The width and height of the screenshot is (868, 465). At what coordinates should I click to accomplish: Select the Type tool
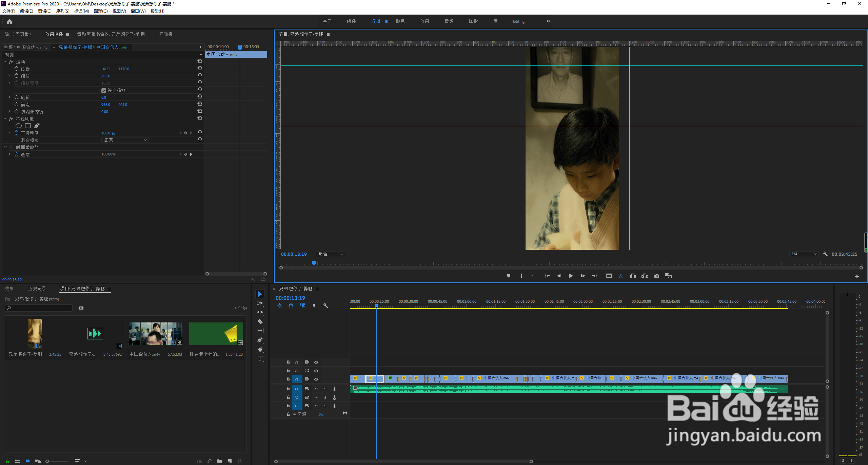[x=260, y=358]
